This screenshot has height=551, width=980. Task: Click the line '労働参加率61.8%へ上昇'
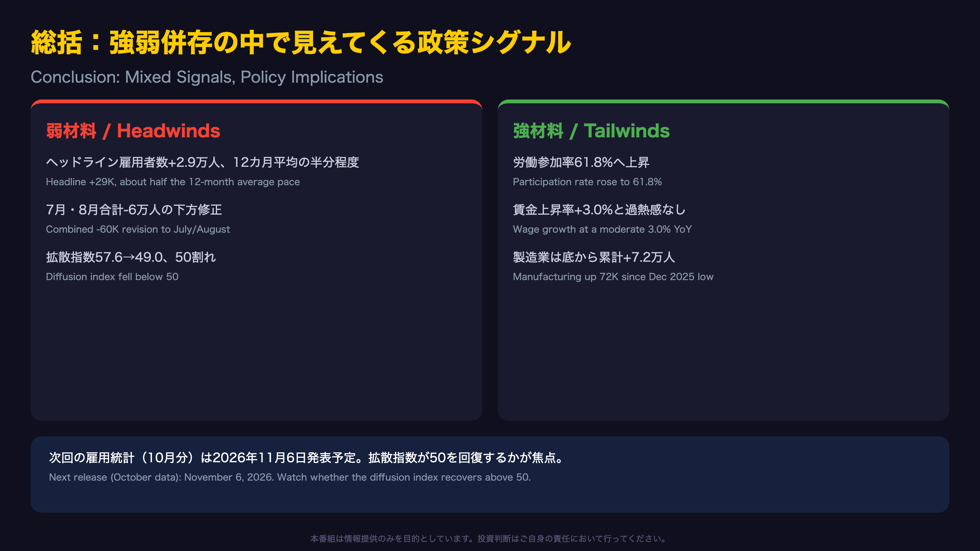coord(581,162)
